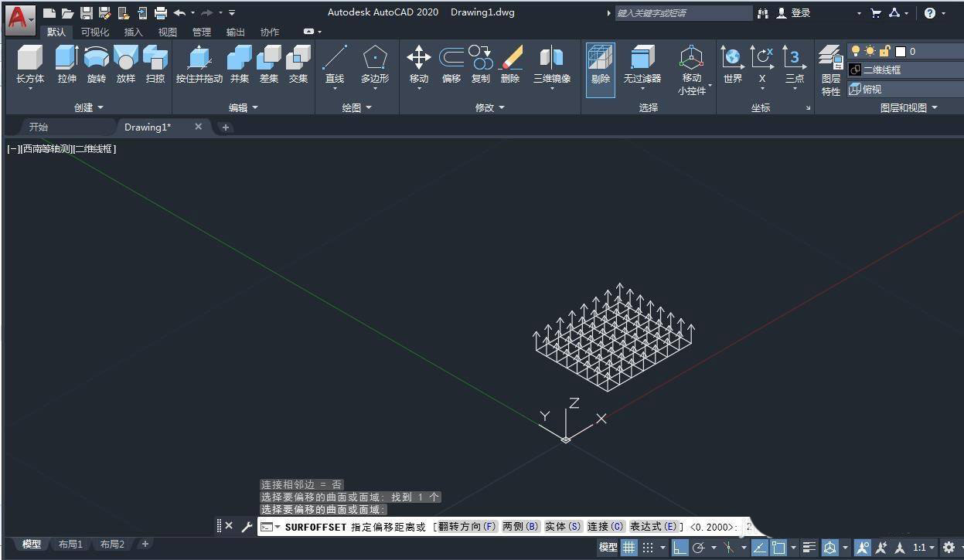Click the keyword search field in title bar
Viewport: 964px width, 560px height.
683,13
